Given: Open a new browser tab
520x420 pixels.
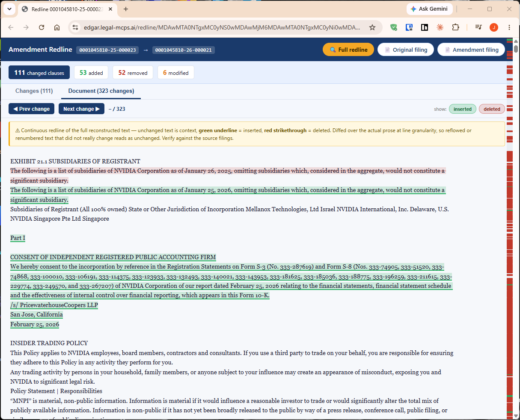Looking at the screenshot, I should (126, 9).
